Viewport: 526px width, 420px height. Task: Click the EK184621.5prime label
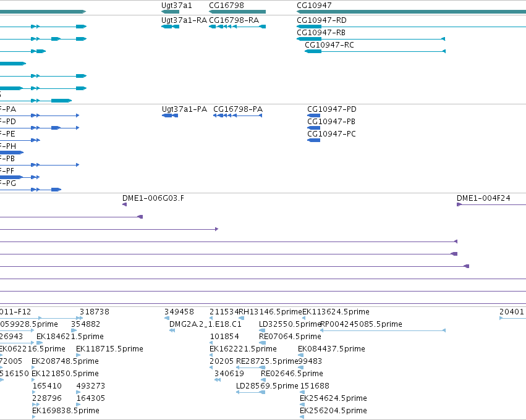(70, 337)
